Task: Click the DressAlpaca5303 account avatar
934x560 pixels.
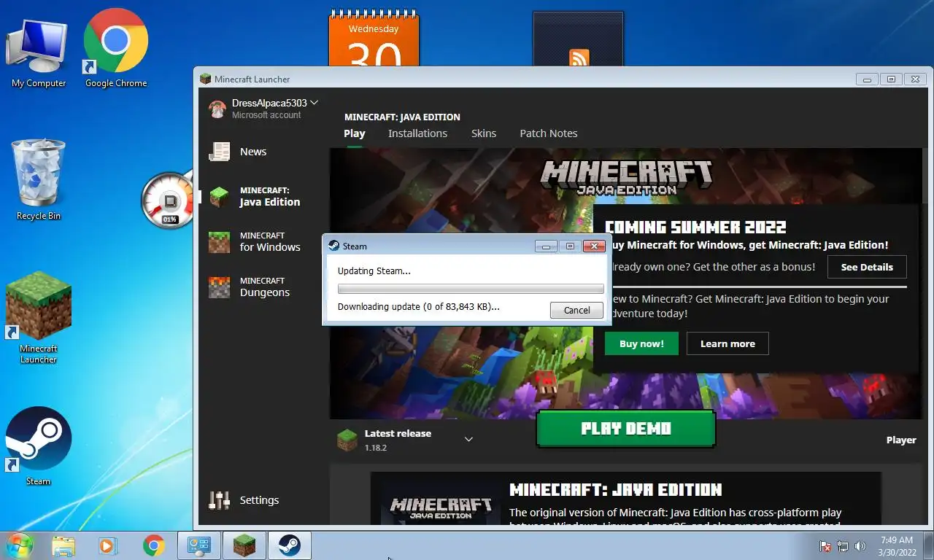Action: click(x=217, y=109)
